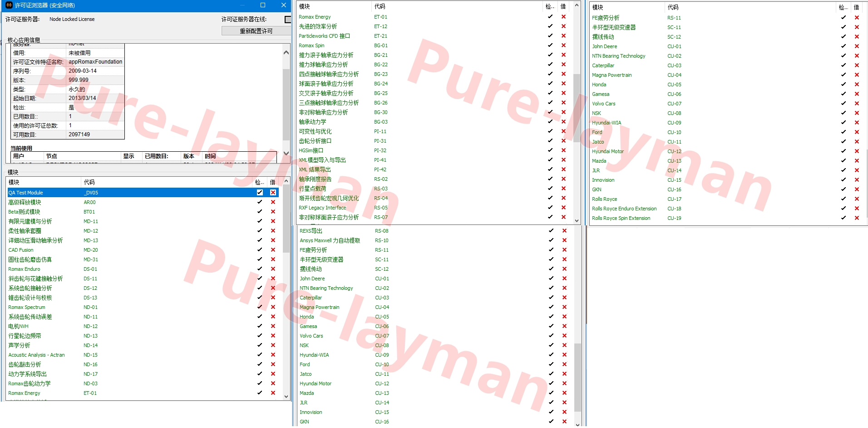Toggle the check mark for 锥齿轮设计与校核
The image size is (868, 428).
point(260,298)
